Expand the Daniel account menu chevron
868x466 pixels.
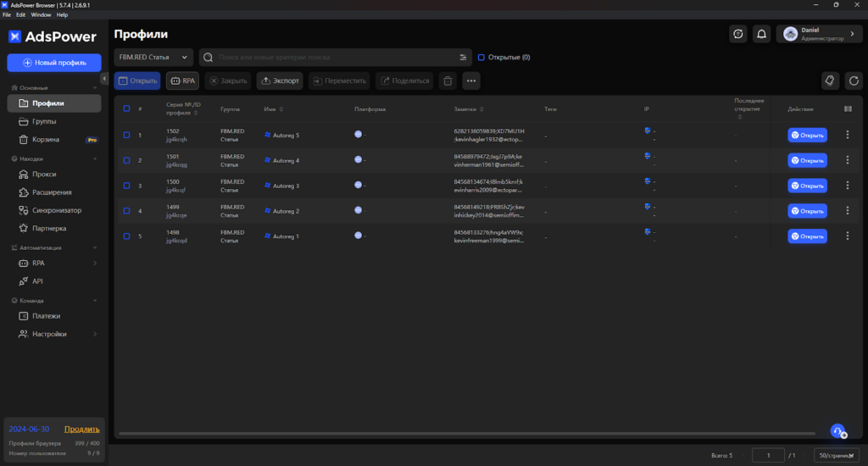pyautogui.click(x=853, y=34)
